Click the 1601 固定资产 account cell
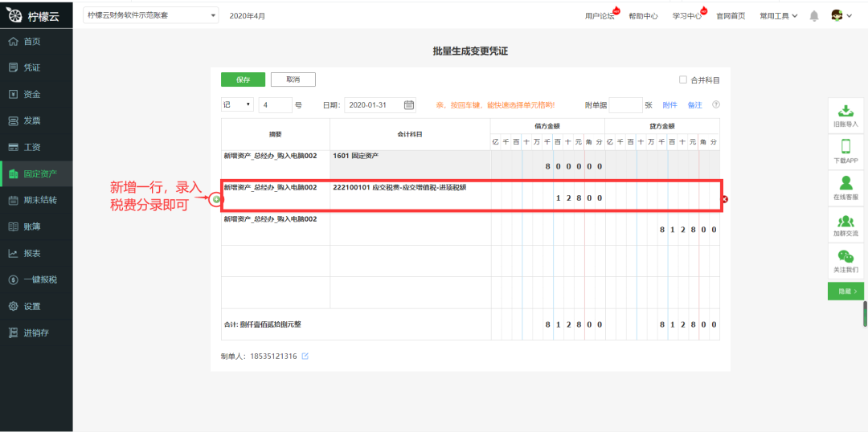 click(410, 165)
